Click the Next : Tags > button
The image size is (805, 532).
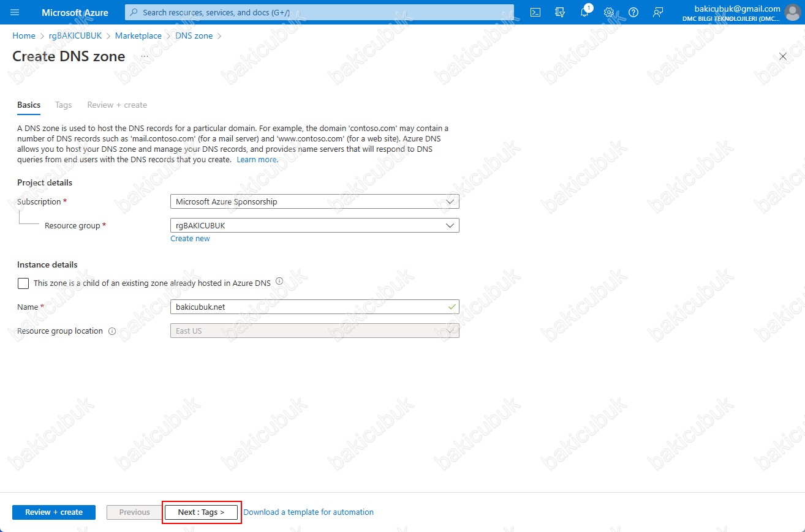coord(202,512)
